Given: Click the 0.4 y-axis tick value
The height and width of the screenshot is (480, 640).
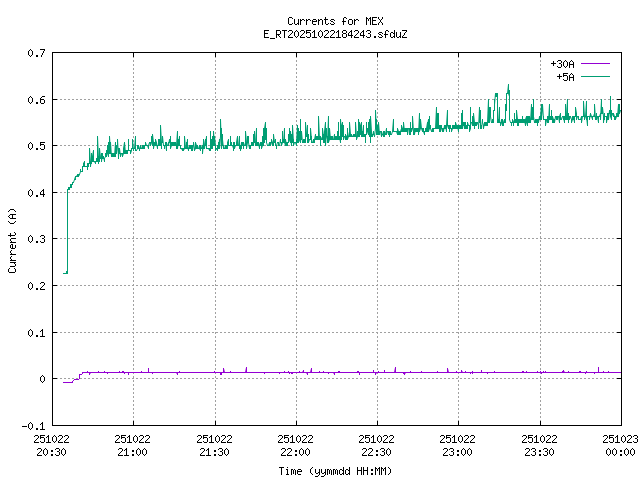Looking at the screenshot, I should (36, 193).
